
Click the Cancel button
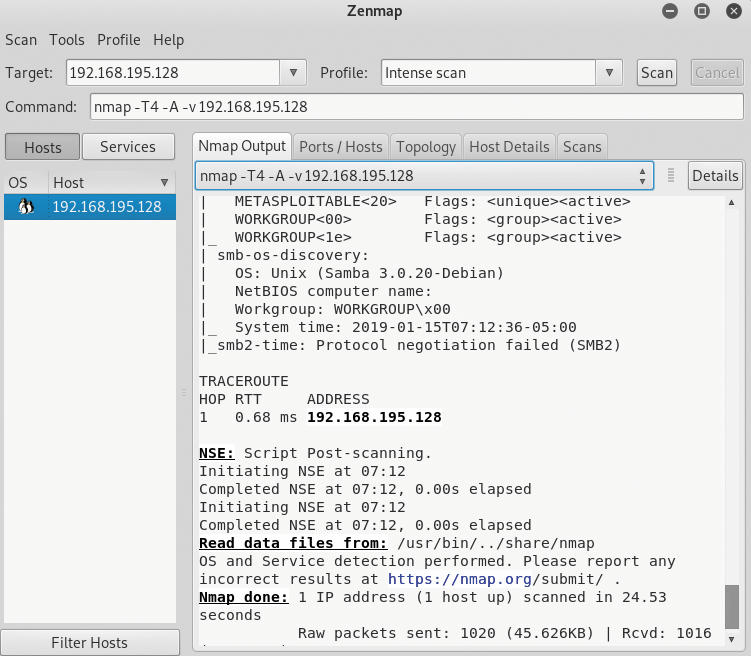click(x=717, y=73)
